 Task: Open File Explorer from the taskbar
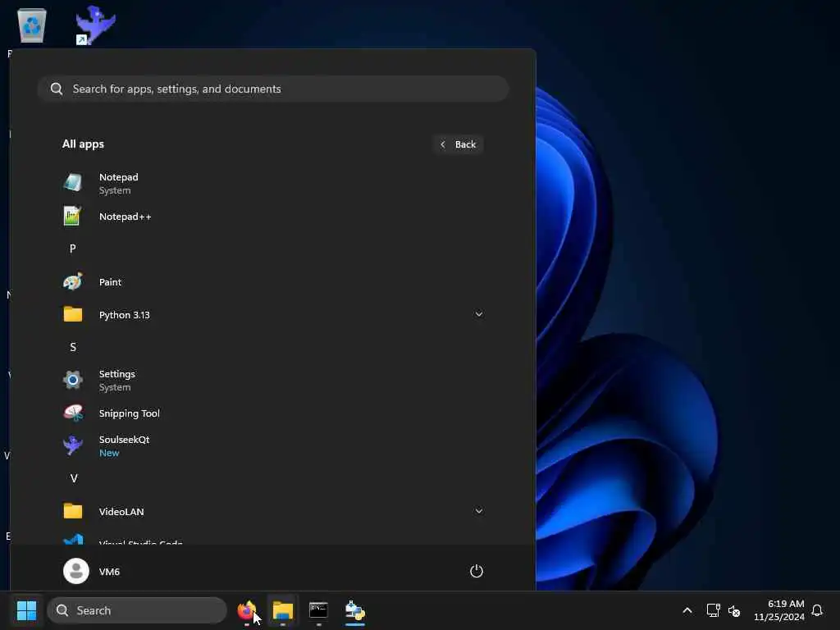(x=282, y=610)
